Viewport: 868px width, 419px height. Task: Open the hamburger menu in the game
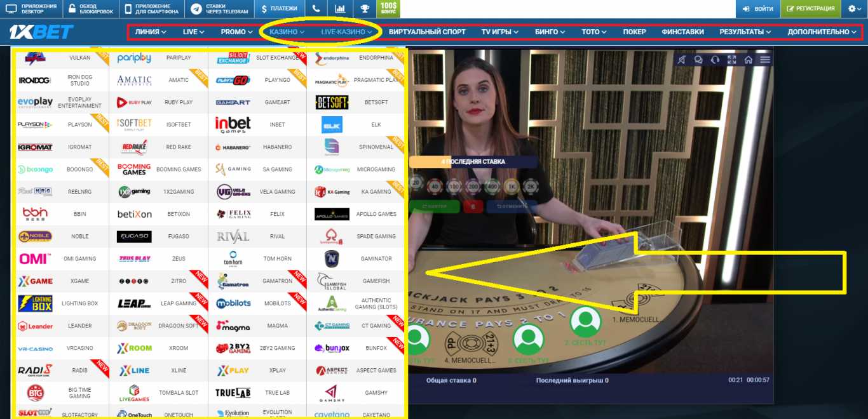[765, 60]
